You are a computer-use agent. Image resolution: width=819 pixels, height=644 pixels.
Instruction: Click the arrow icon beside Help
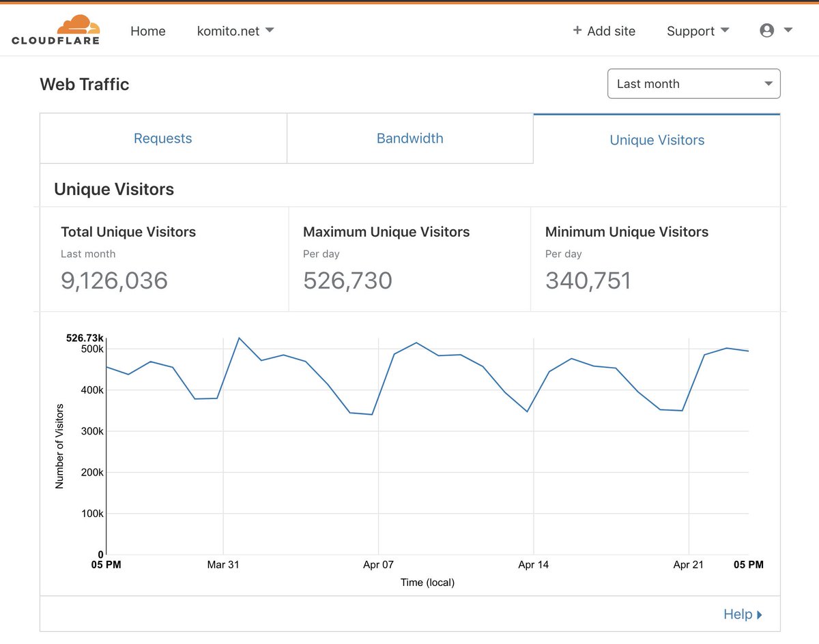(x=760, y=615)
